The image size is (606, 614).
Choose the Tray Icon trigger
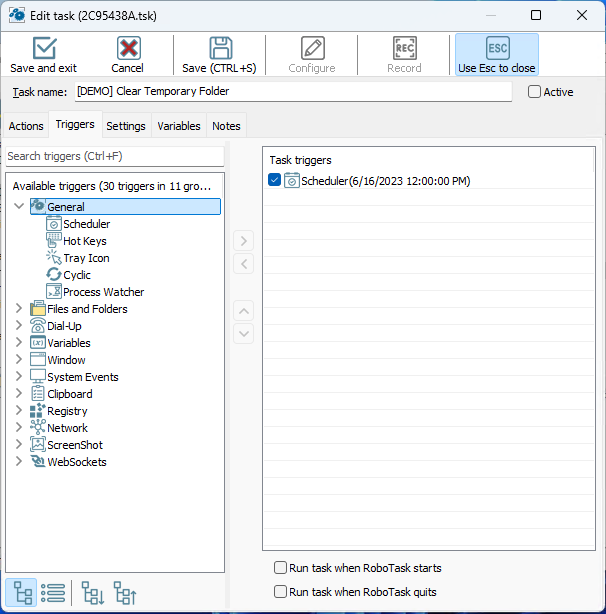86,258
